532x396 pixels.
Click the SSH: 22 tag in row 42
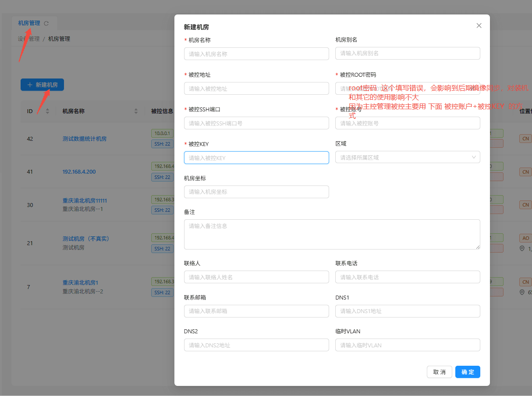coord(163,143)
